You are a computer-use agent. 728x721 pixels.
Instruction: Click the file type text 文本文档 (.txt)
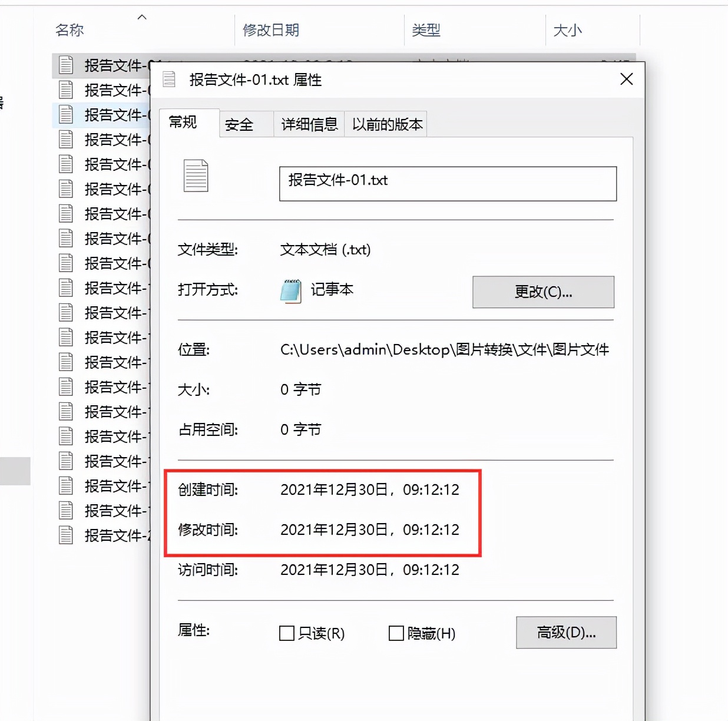(325, 250)
